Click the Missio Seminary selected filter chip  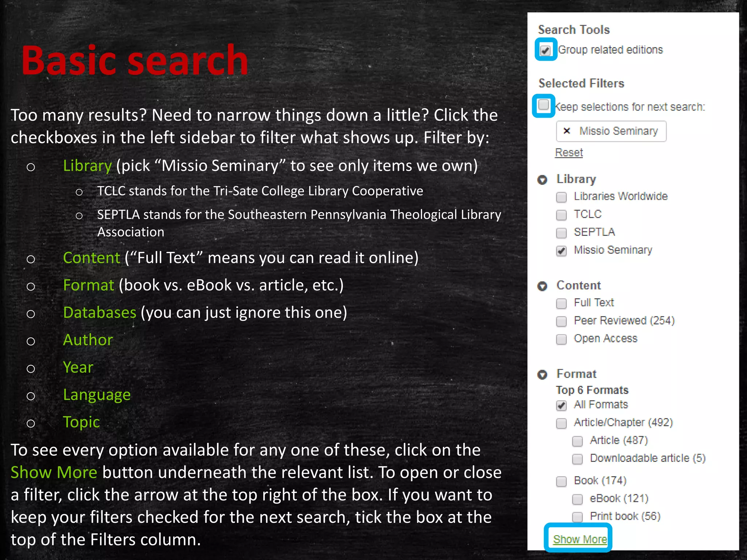[611, 131]
